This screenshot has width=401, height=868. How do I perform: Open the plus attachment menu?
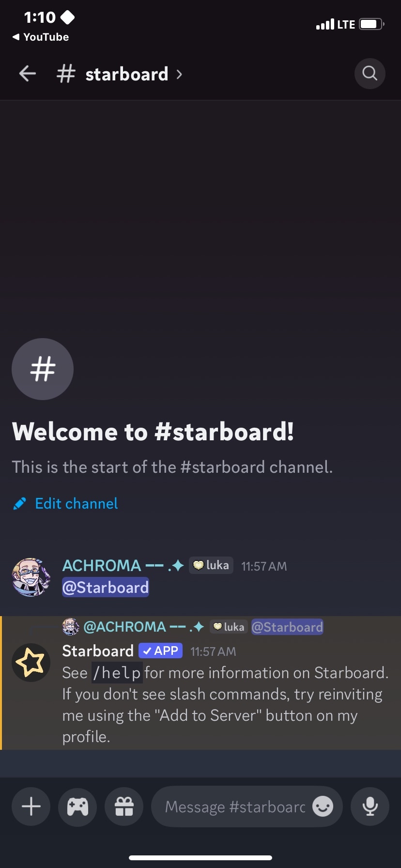click(x=31, y=807)
